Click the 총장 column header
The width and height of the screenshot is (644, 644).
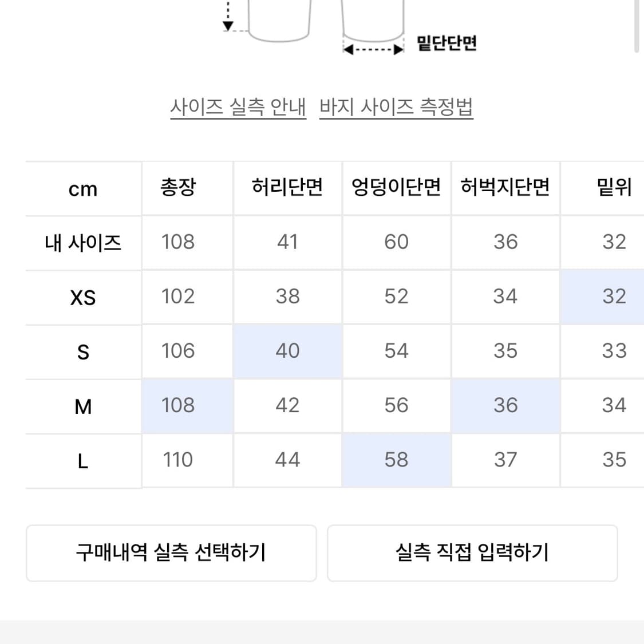pos(178,187)
